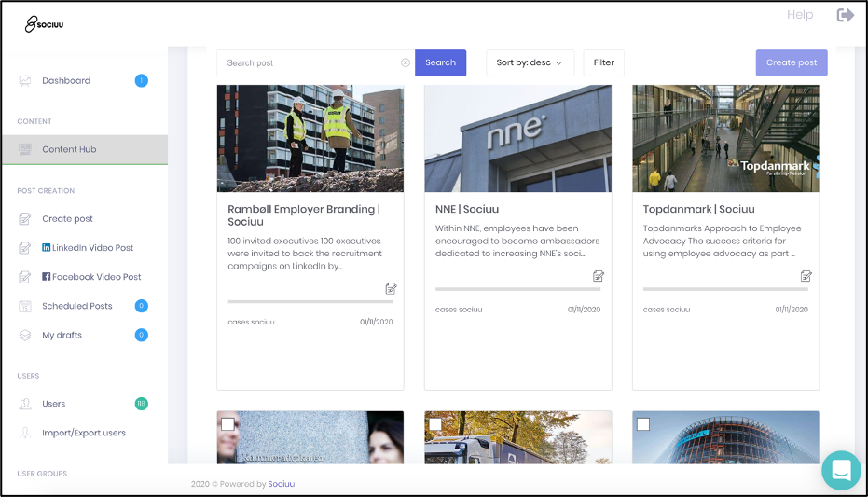Open Facebook Video Post

(x=96, y=277)
